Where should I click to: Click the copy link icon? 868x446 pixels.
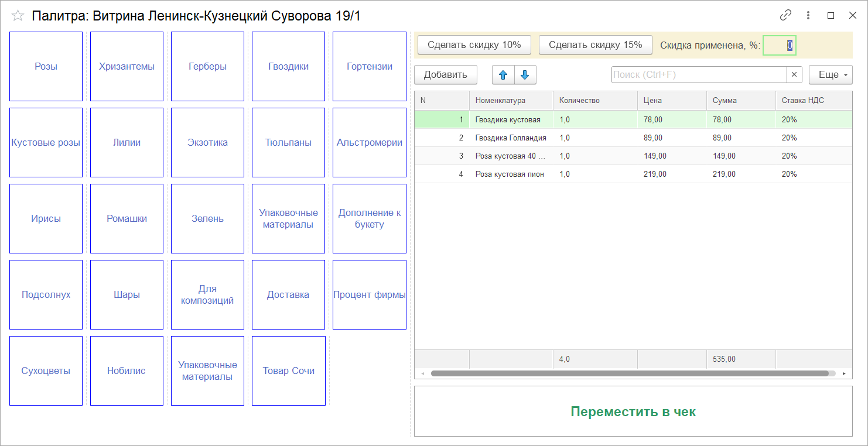[785, 16]
